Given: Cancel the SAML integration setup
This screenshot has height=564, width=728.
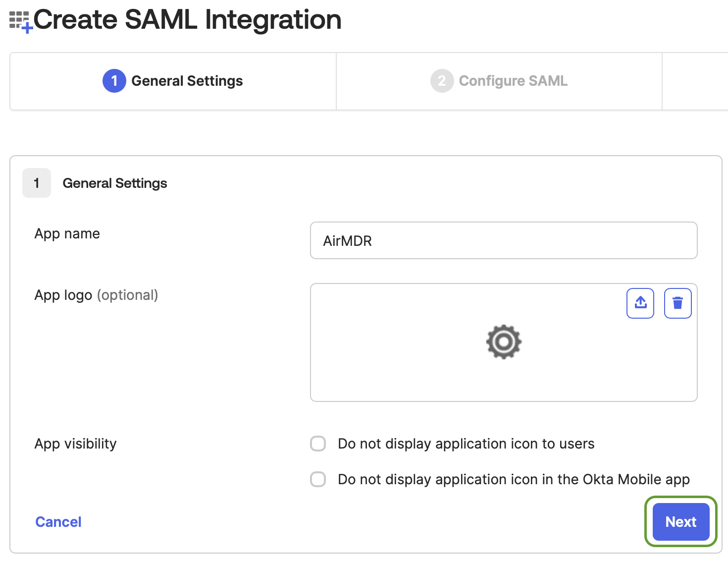Looking at the screenshot, I should point(58,522).
